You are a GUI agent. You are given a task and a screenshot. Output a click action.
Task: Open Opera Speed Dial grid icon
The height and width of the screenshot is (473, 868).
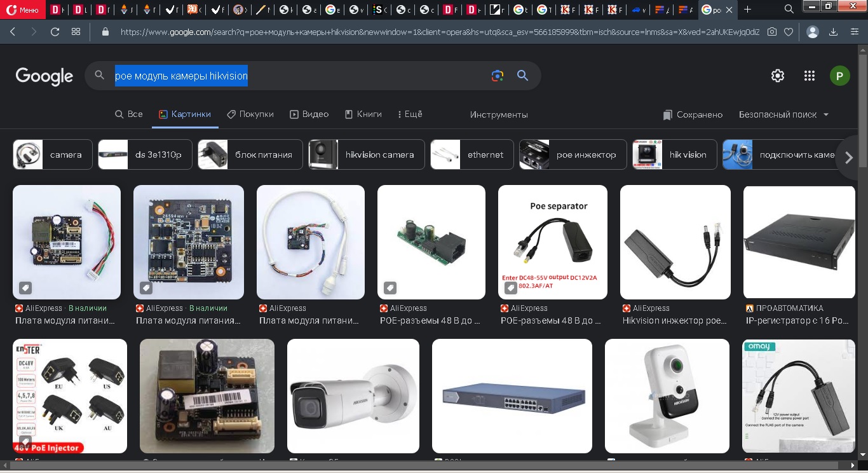click(x=76, y=32)
